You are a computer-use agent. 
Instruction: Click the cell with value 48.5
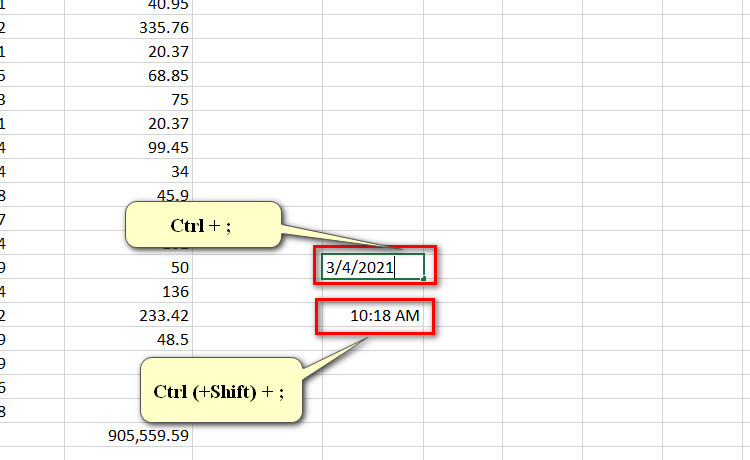[x=128, y=339]
